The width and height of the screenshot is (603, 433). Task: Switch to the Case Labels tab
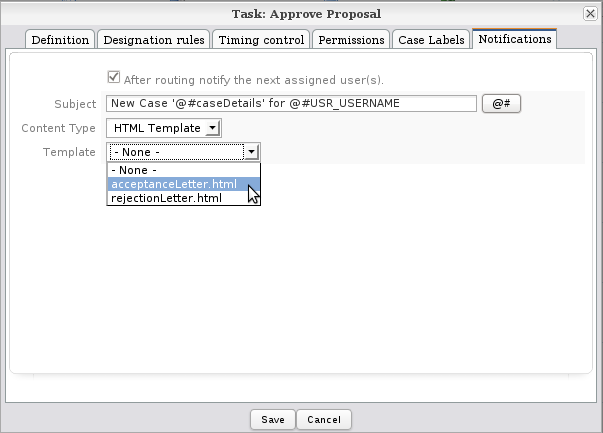(x=431, y=40)
